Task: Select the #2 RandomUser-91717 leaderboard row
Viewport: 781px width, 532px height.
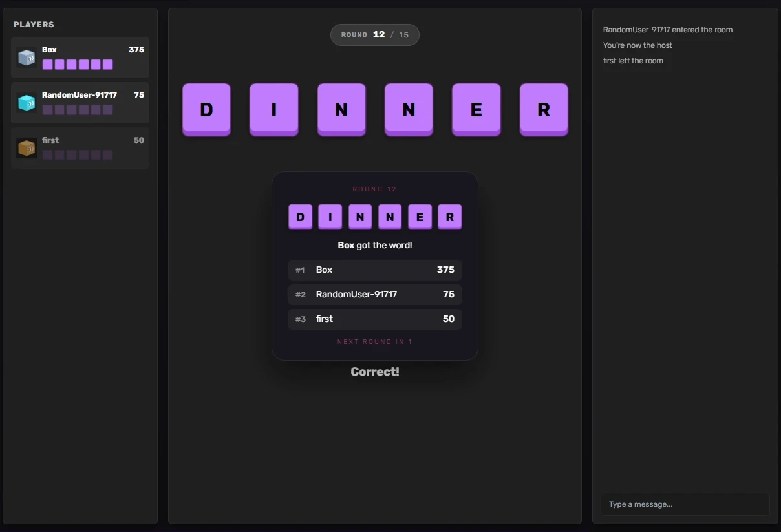Action: pyautogui.click(x=375, y=295)
